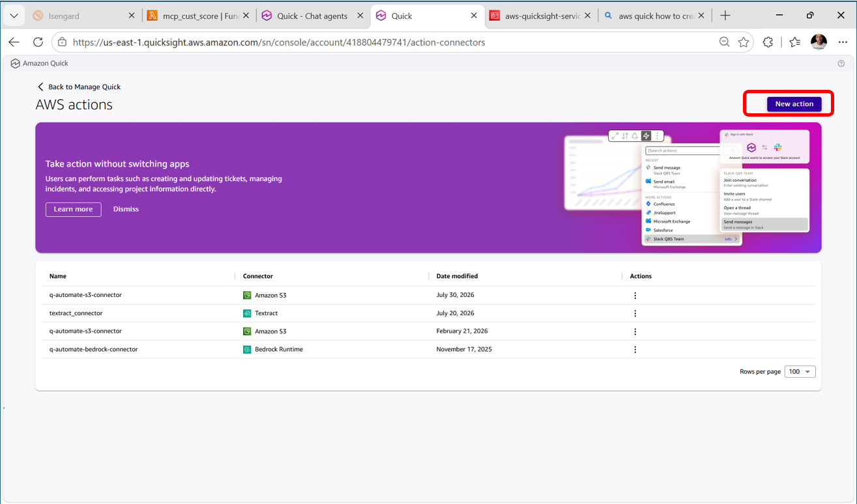View site information lock icon
Image resolution: width=857 pixels, height=504 pixels.
click(x=62, y=42)
